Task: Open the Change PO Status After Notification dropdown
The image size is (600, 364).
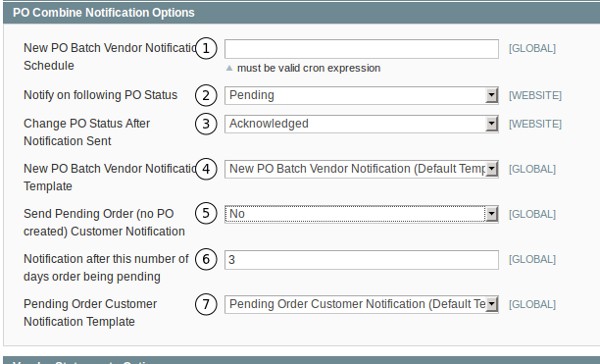Action: (361, 124)
